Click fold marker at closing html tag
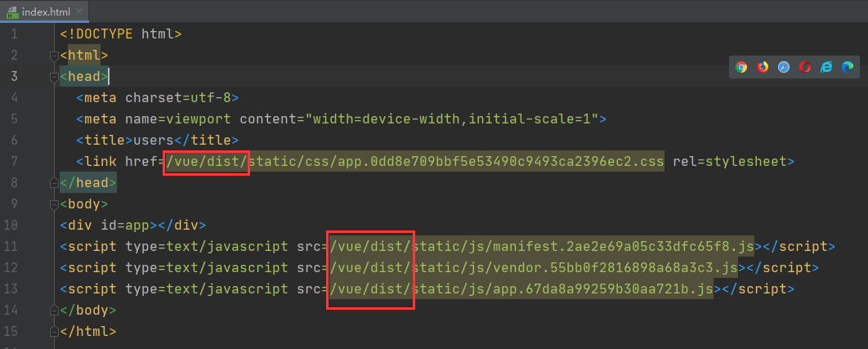Screen dimensions: 868x349 click(54, 332)
